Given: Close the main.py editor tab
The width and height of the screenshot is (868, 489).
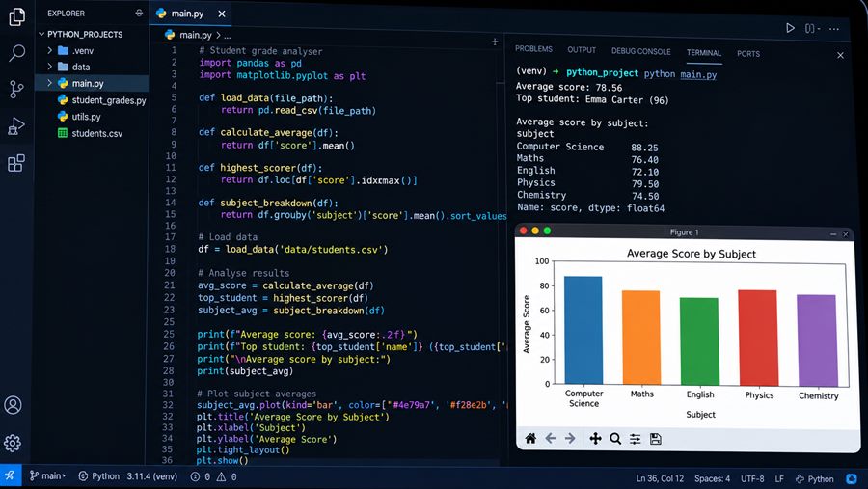Looking at the screenshot, I should click(x=222, y=14).
